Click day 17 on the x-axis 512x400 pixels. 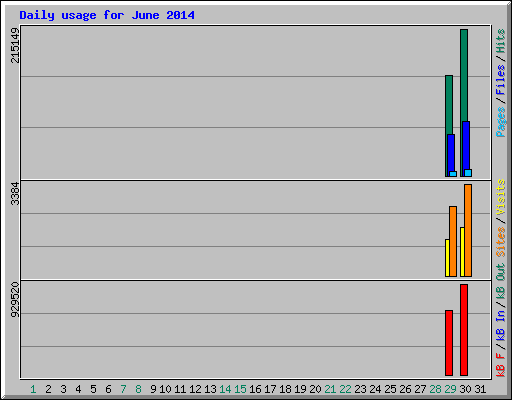(x=270, y=389)
